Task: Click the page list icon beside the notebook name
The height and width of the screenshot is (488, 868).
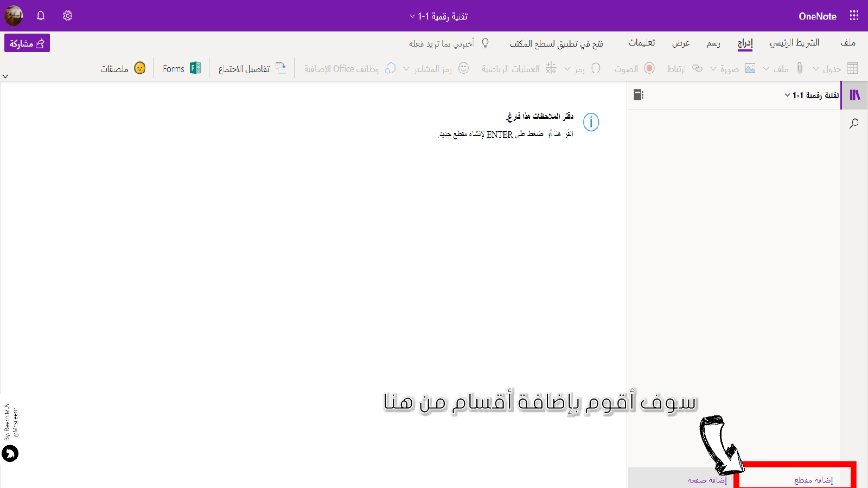Action: pyautogui.click(x=639, y=95)
